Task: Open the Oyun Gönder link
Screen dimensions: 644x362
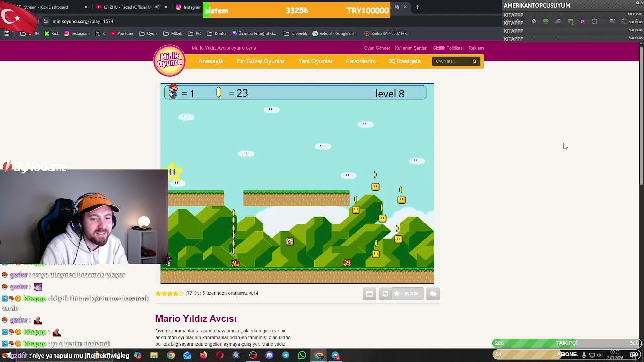Action: coord(377,48)
